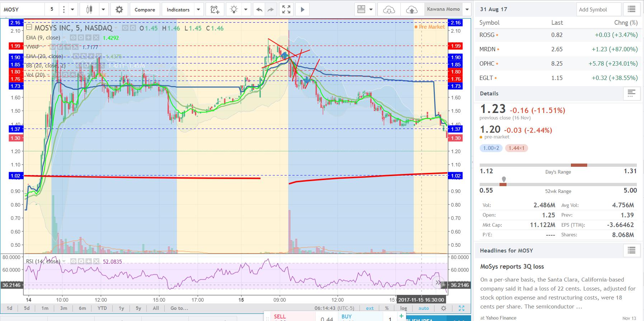This screenshot has height=321, width=644.
Task: Select the All time range
Action: (x=156, y=308)
